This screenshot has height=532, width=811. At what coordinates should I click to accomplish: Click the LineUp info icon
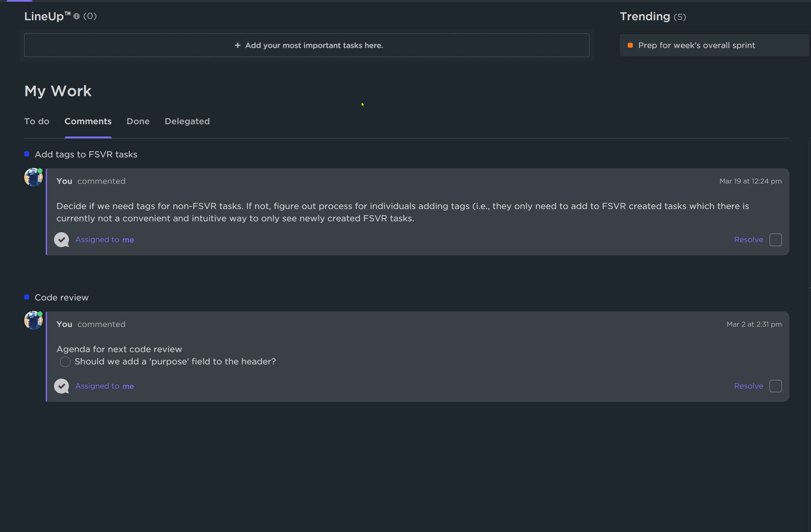(x=77, y=16)
